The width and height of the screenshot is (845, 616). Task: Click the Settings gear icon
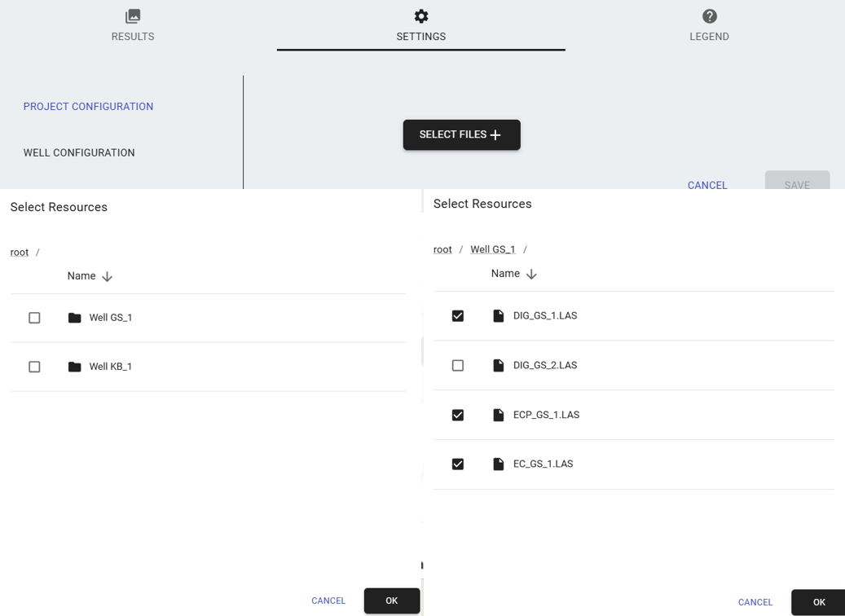coord(420,16)
